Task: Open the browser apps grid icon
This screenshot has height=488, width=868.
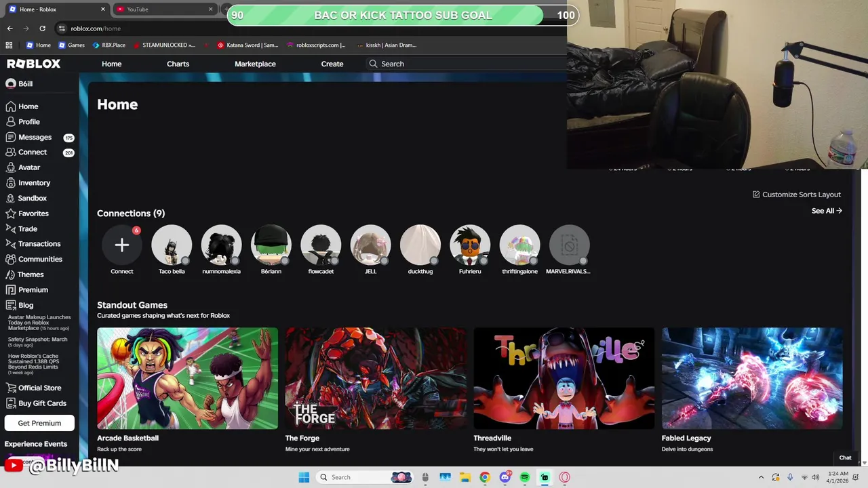Action: point(9,45)
